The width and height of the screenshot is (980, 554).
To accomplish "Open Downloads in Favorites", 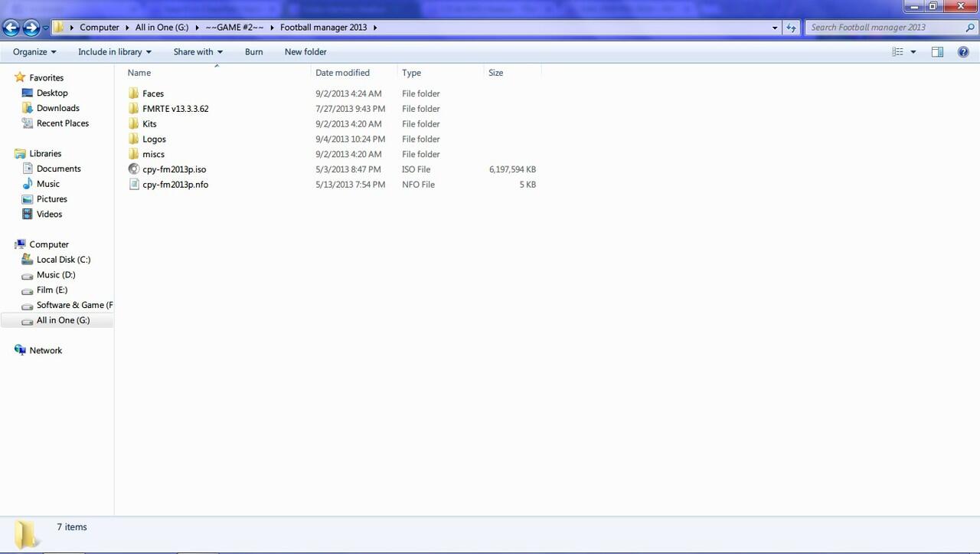I will [x=58, y=108].
